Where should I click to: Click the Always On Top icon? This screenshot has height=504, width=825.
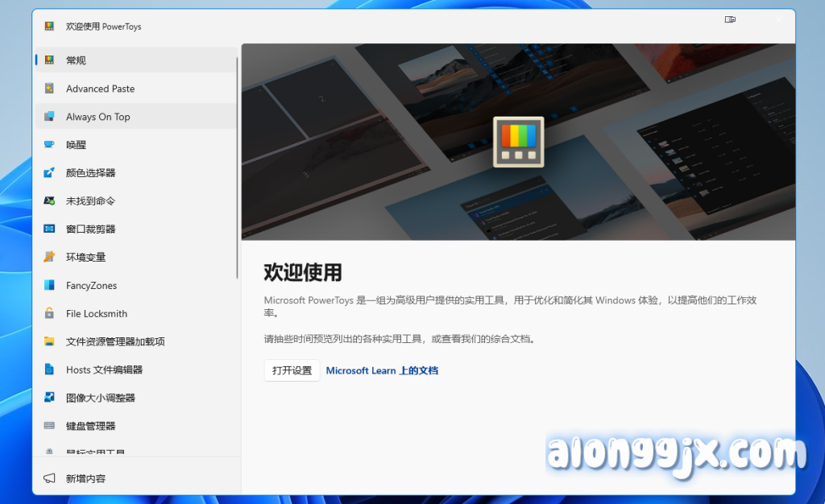coord(49,117)
